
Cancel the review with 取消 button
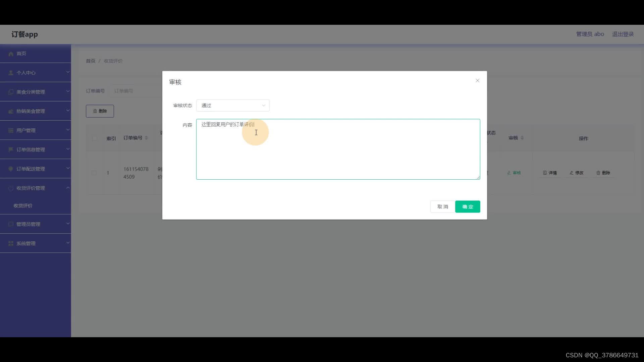click(442, 207)
